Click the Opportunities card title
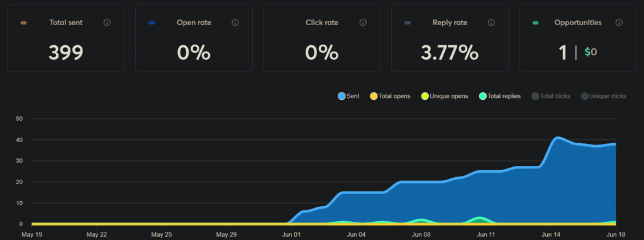The height and width of the screenshot is (240, 644). pos(578,23)
